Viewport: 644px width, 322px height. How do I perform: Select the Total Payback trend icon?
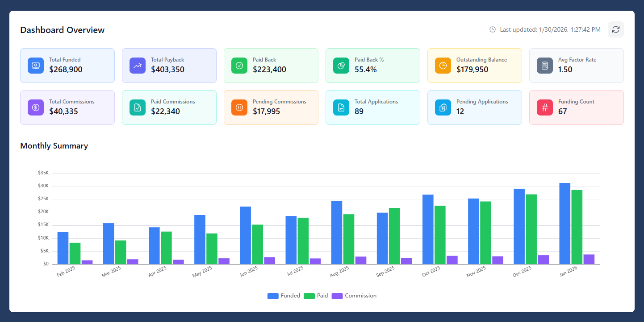(137, 65)
